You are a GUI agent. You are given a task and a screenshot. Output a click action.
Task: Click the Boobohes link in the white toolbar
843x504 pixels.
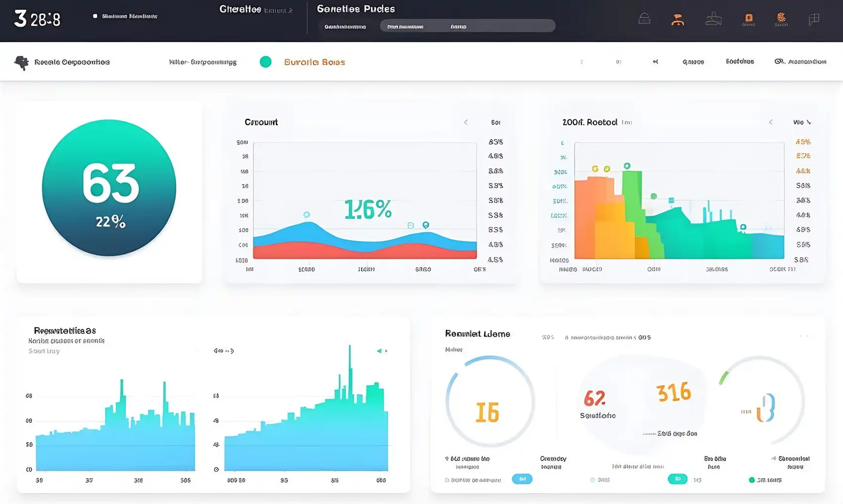[739, 62]
